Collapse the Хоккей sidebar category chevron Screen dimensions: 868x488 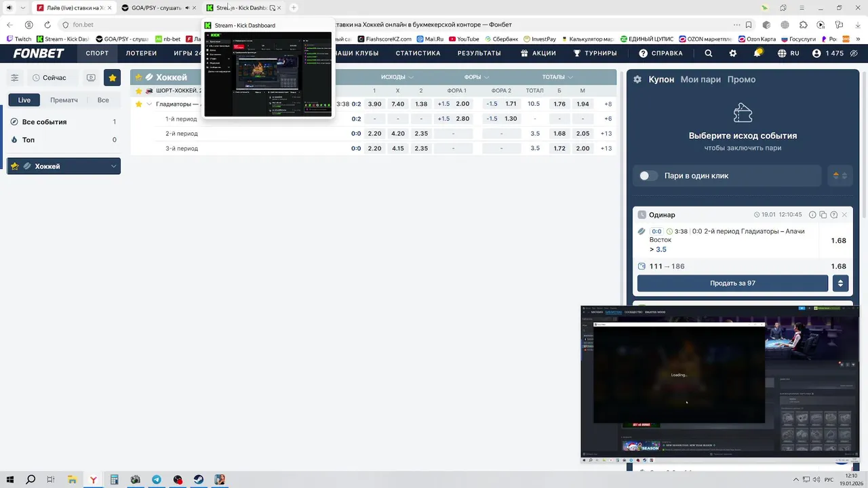113,166
